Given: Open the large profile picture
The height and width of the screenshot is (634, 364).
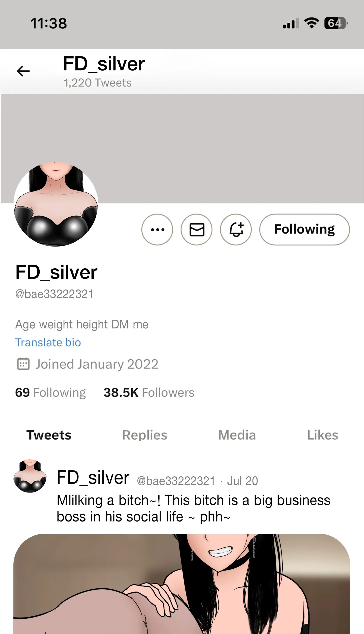Looking at the screenshot, I should [56, 204].
